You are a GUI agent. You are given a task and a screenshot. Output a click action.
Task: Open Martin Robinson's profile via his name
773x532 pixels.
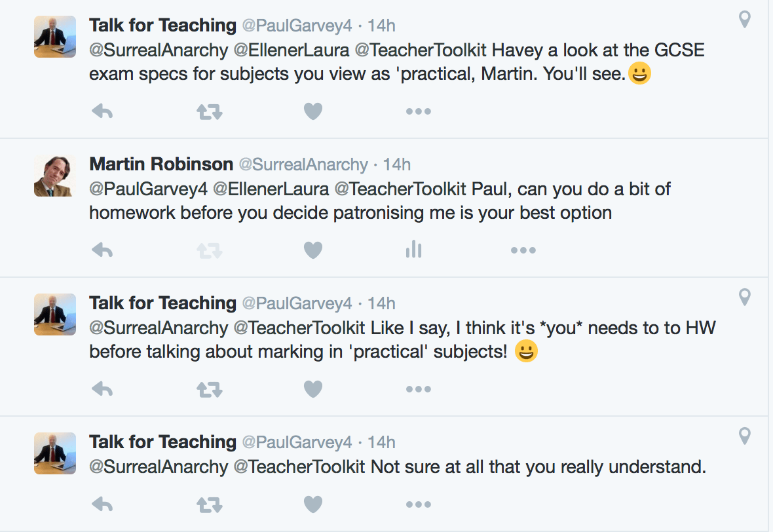point(161,164)
